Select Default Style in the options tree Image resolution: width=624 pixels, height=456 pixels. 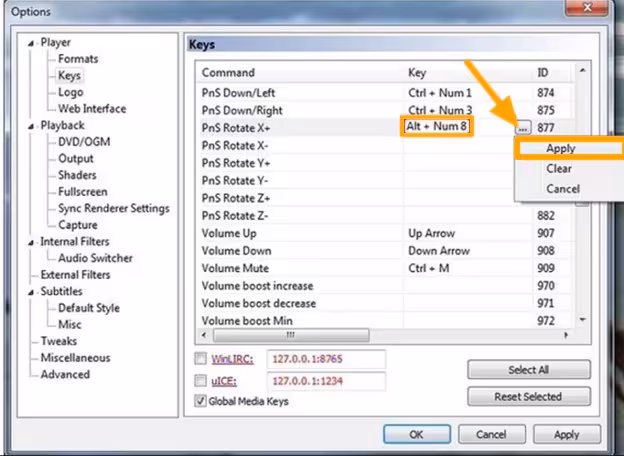(89, 308)
